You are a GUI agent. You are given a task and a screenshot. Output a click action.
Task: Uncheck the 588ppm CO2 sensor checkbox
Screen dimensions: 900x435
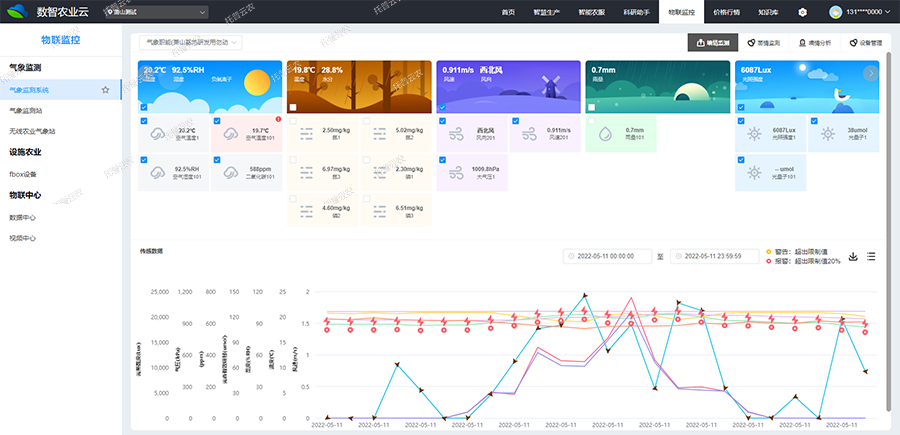[219, 159]
